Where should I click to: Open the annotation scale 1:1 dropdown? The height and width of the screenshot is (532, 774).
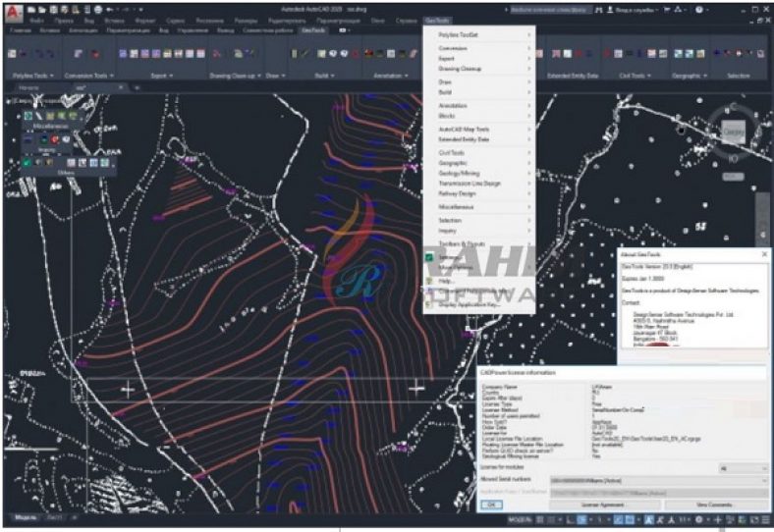click(x=685, y=519)
